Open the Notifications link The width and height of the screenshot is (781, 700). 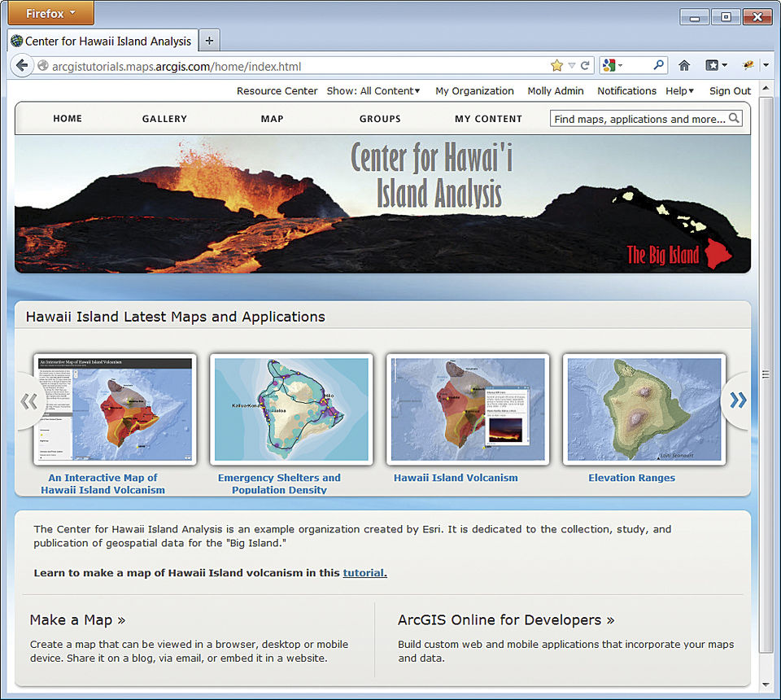[626, 90]
